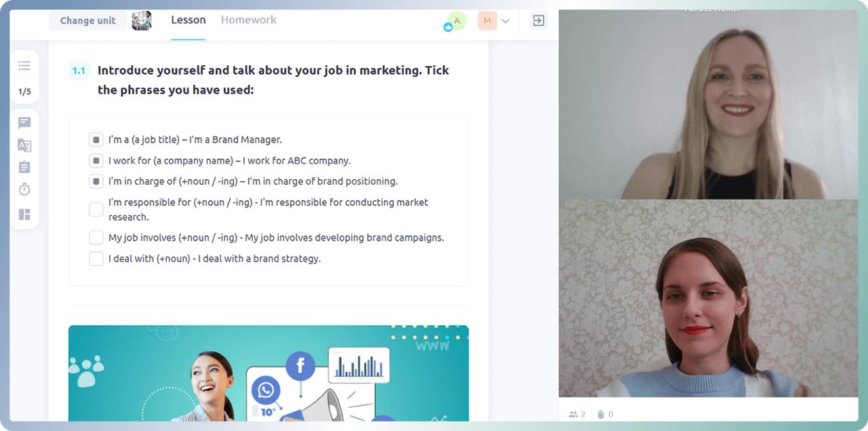Image resolution: width=868 pixels, height=431 pixels.
Task: Untick the "I'm a (a job title)" checkbox
Action: [96, 140]
